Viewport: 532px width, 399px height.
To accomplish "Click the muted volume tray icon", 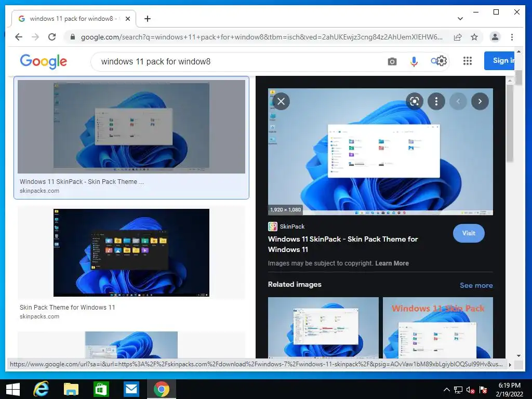I will [471, 390].
